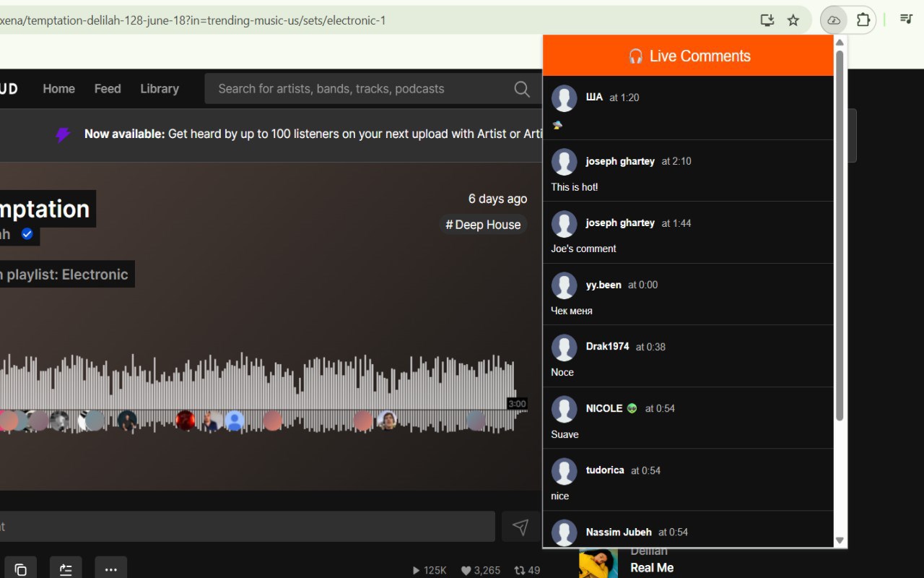Image resolution: width=924 pixels, height=578 pixels.
Task: Click avatar beside 'This is hot!' comment
Action: [565, 162]
